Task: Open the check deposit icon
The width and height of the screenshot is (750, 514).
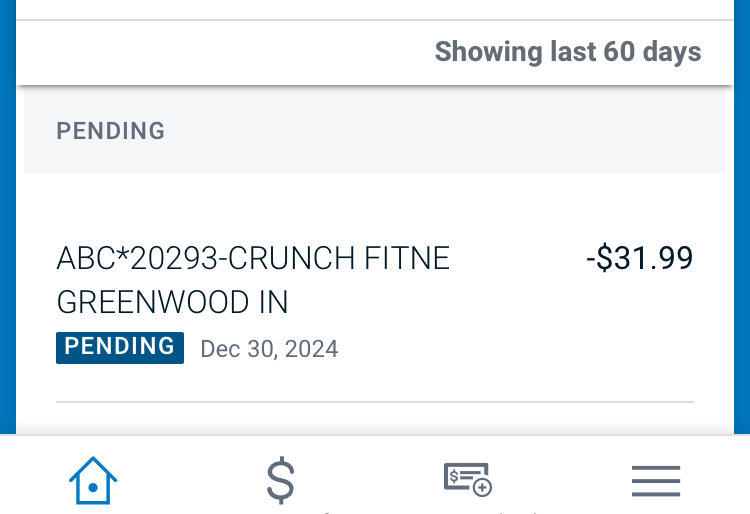Action: pos(468,479)
